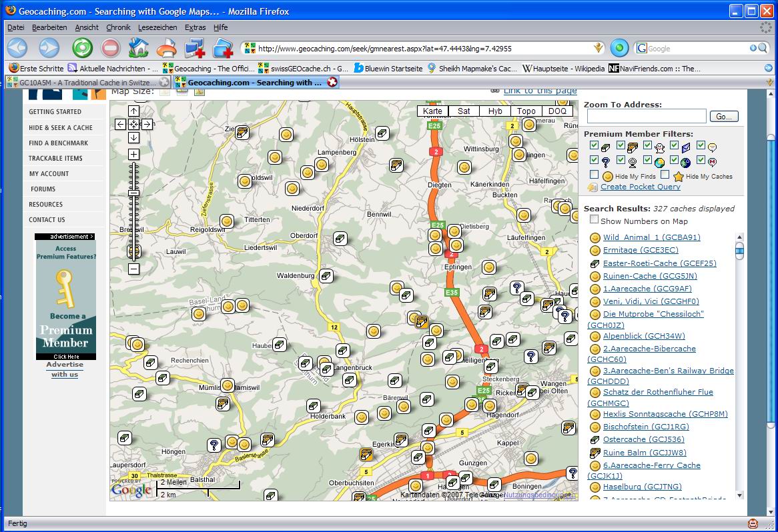Click the cache marker beside Hölstein
Screen dimensions: 778x532
382,133
